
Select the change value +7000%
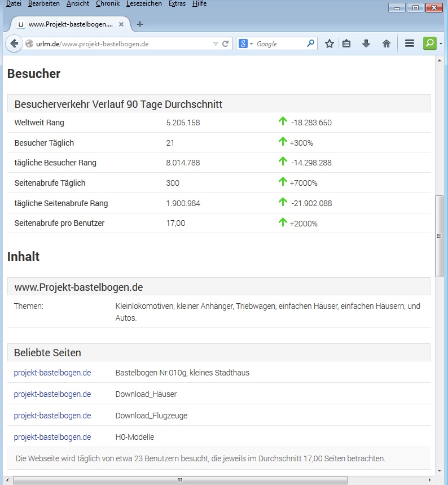click(304, 183)
